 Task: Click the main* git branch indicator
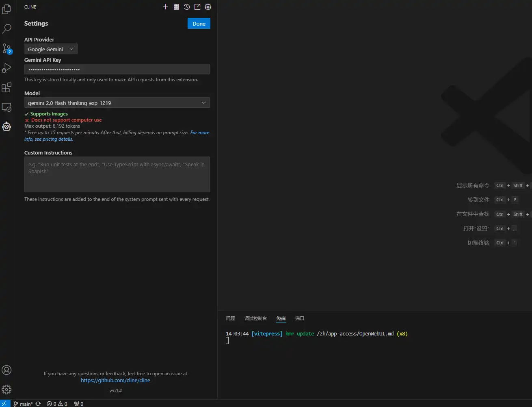(x=23, y=404)
